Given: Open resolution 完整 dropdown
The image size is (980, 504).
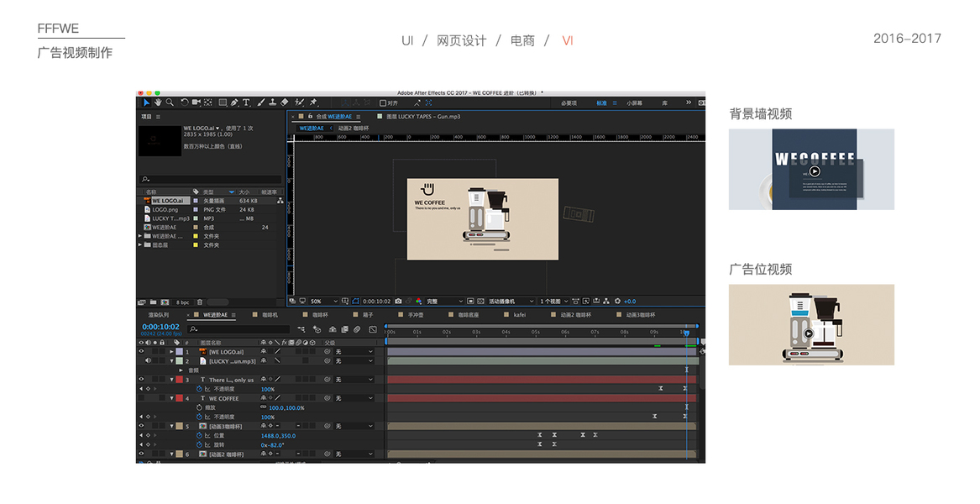Looking at the screenshot, I should point(445,302).
